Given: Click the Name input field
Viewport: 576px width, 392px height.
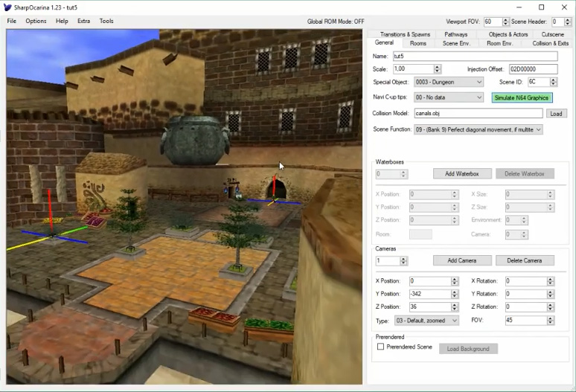Looking at the screenshot, I should tap(476, 56).
